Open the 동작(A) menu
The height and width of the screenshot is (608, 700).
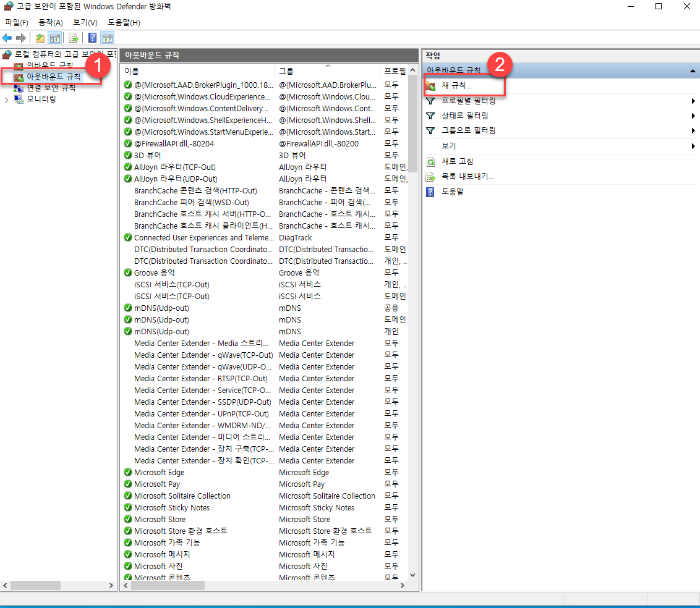51,23
